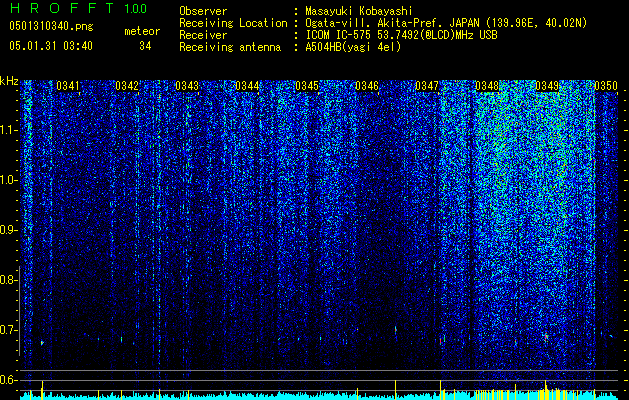
Task: Select the A504HB(yagi 4el) antenna text
Action: pyautogui.click(x=353, y=47)
